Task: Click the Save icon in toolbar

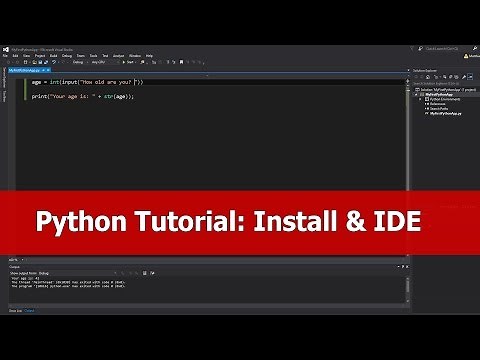Action: point(40,62)
